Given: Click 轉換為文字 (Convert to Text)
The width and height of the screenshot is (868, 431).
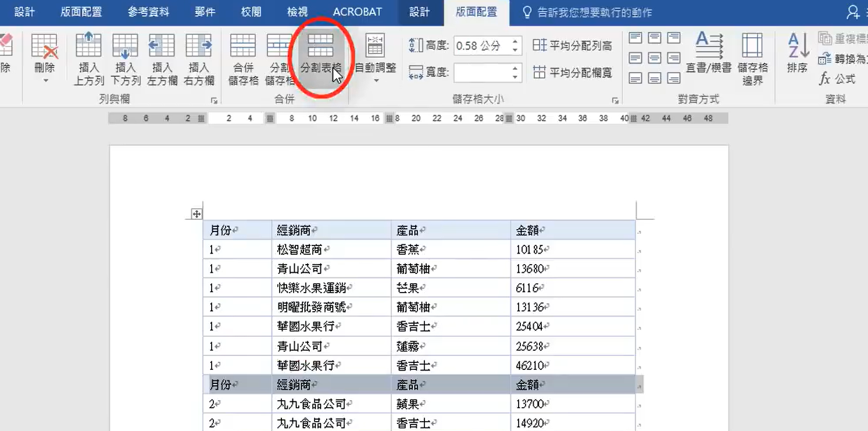Looking at the screenshot, I should pos(842,59).
